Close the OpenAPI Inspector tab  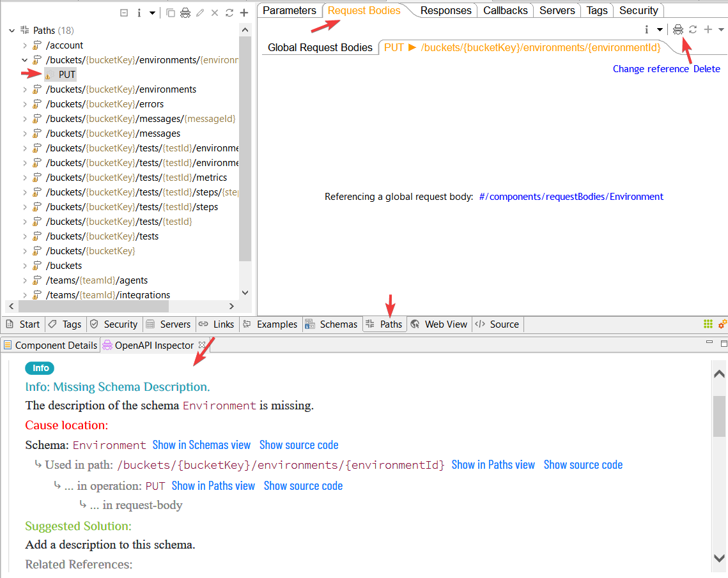tap(202, 345)
